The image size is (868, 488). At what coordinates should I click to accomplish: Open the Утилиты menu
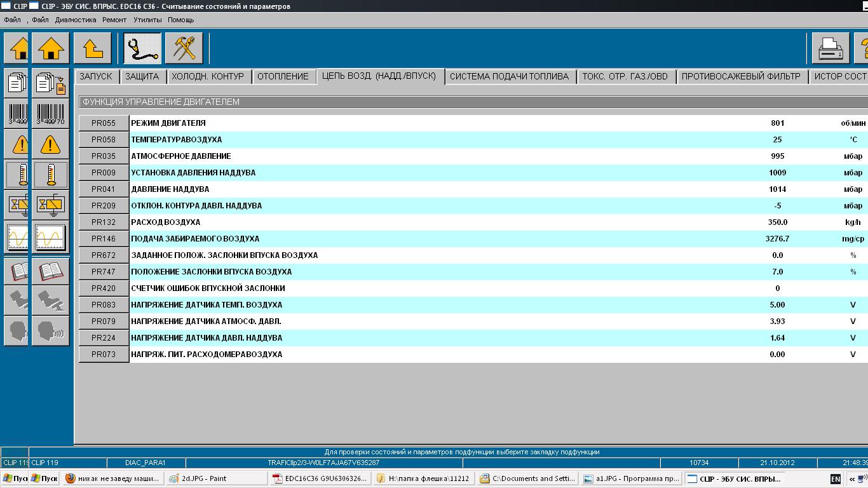(147, 20)
